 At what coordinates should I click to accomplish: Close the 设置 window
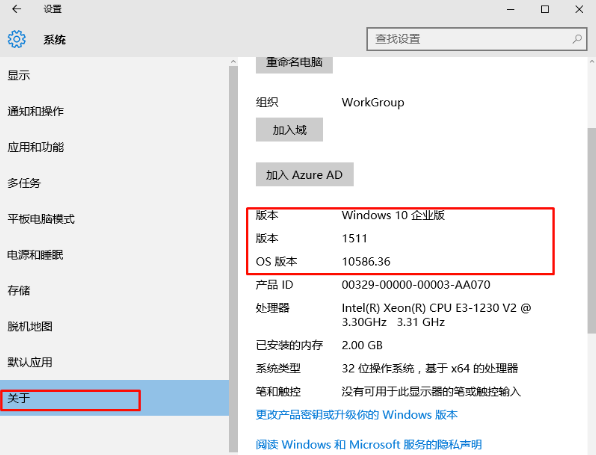(579, 9)
